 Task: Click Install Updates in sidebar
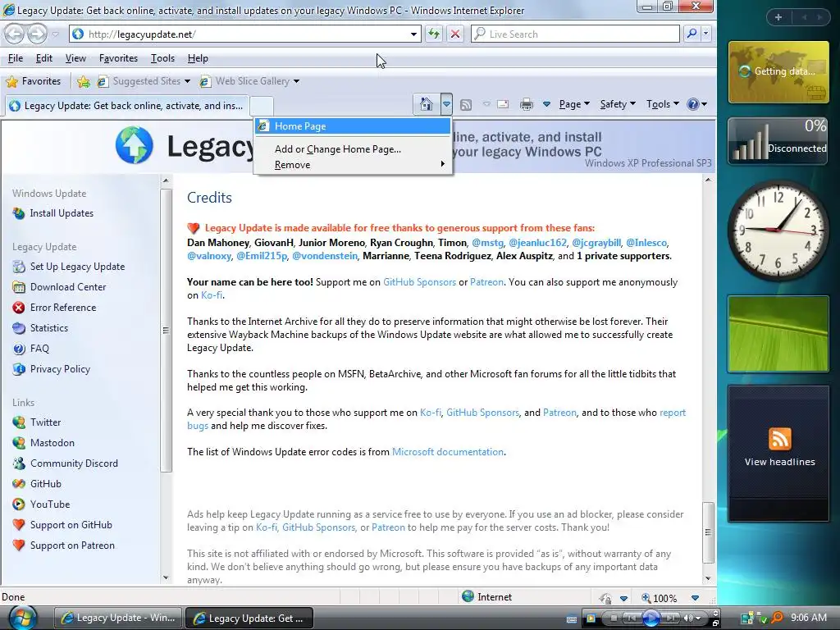tap(62, 213)
